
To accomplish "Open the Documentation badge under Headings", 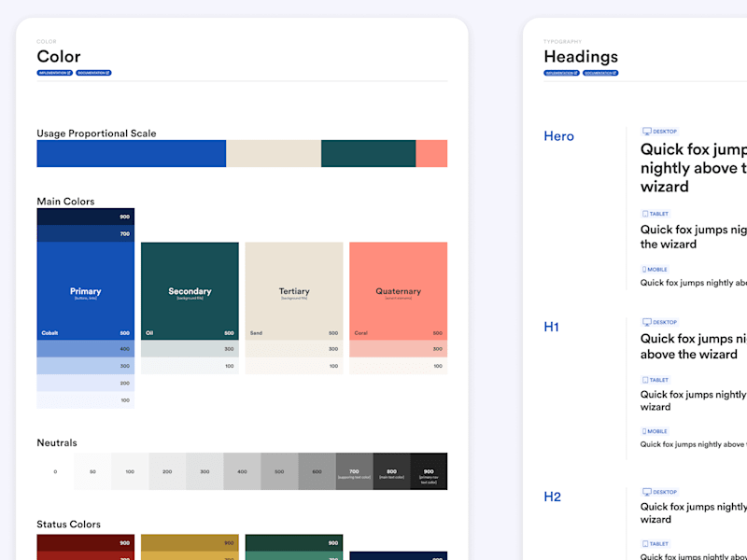I will [600, 73].
